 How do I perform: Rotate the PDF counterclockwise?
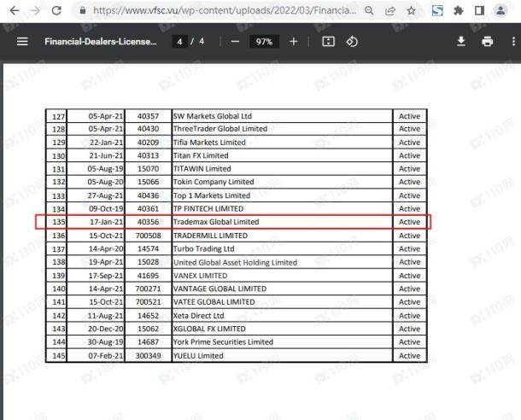tap(352, 42)
